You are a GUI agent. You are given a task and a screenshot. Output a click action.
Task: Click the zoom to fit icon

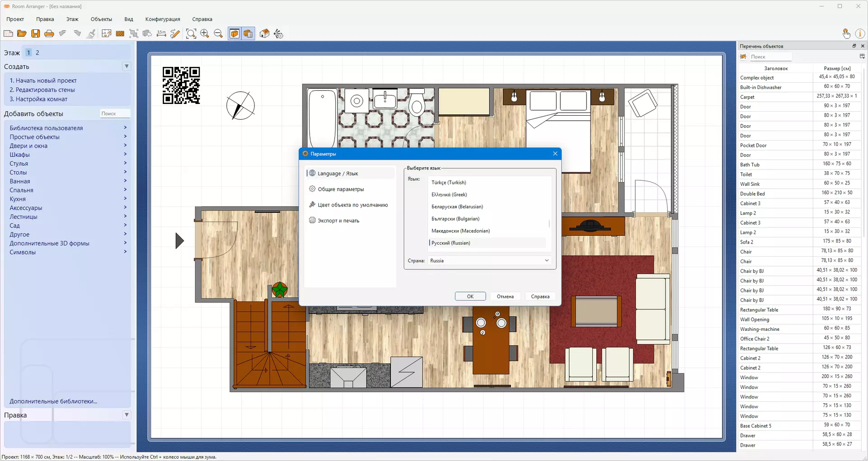(x=191, y=33)
